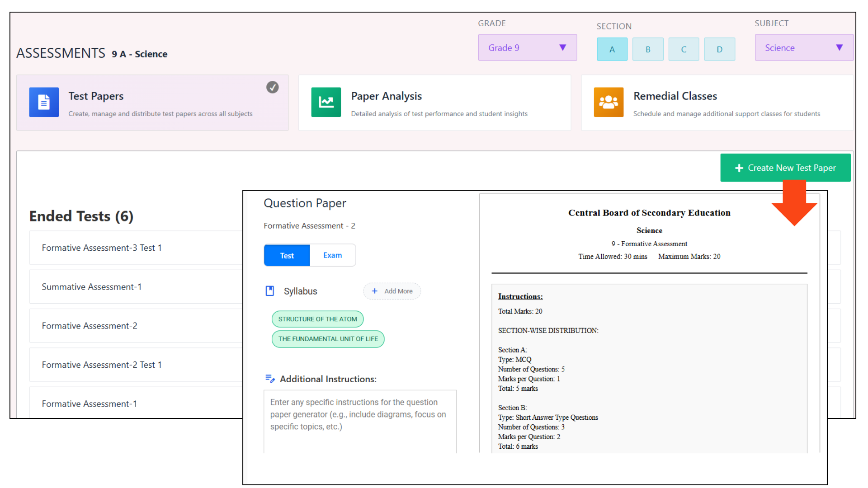Select THE FUNDAMENTAL UNIT OF LIFE chip
The width and height of the screenshot is (868, 488).
point(328,339)
